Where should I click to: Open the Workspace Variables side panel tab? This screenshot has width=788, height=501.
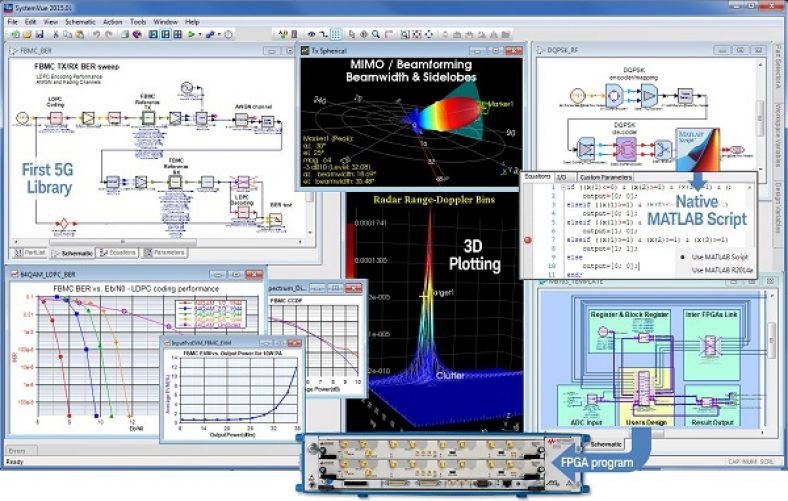coord(778,135)
